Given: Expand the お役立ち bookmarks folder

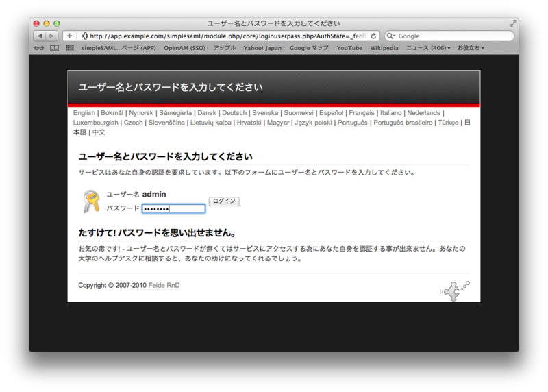Looking at the screenshot, I should 471,48.
